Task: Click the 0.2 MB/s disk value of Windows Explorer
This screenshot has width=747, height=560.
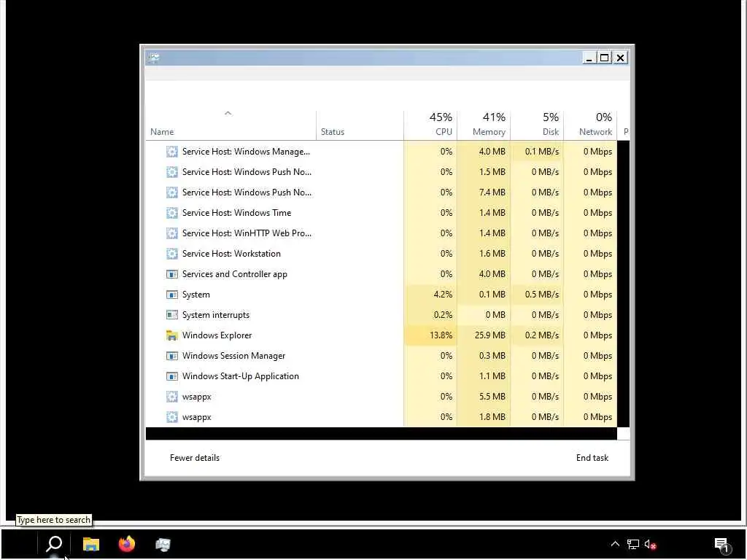Action: click(542, 335)
